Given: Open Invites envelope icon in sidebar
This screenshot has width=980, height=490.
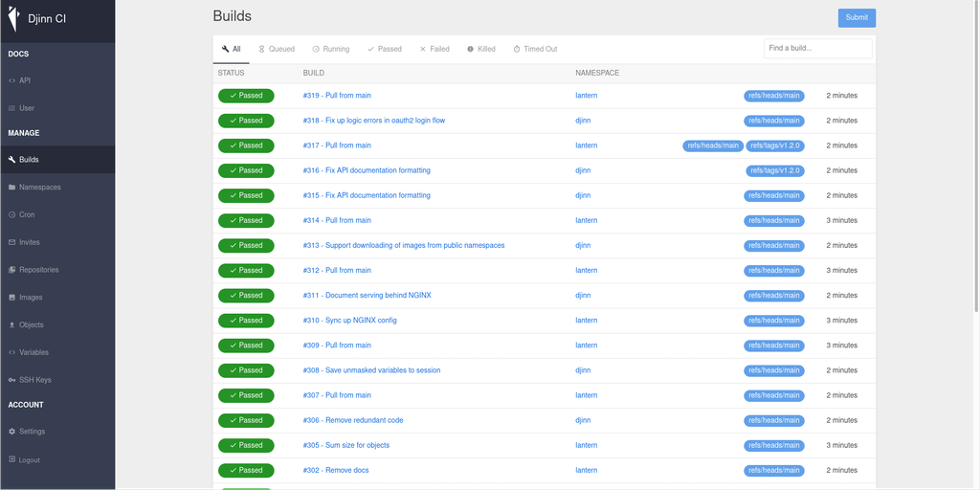Looking at the screenshot, I should (11, 243).
